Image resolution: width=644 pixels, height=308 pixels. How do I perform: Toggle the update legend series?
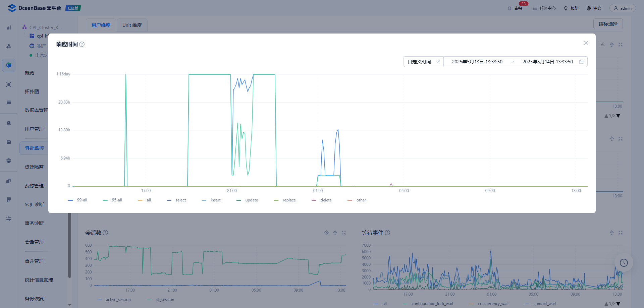click(247, 200)
